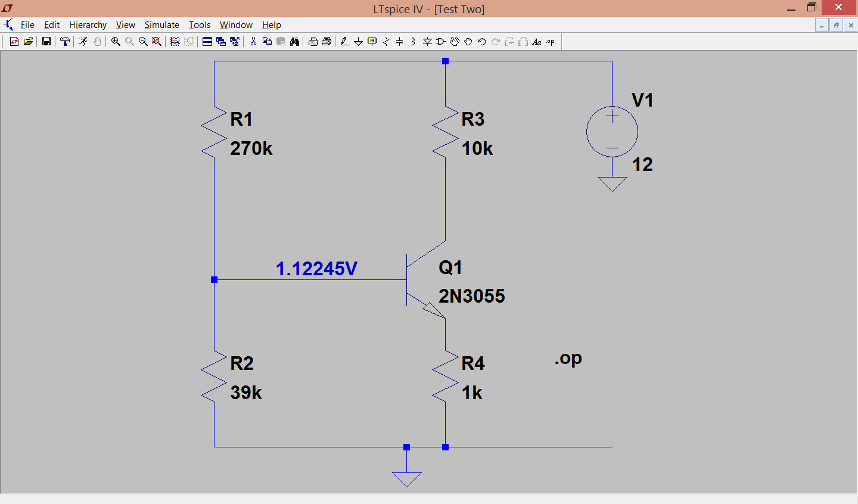Select the Cut scissors tool
The image size is (858, 504).
(x=253, y=41)
